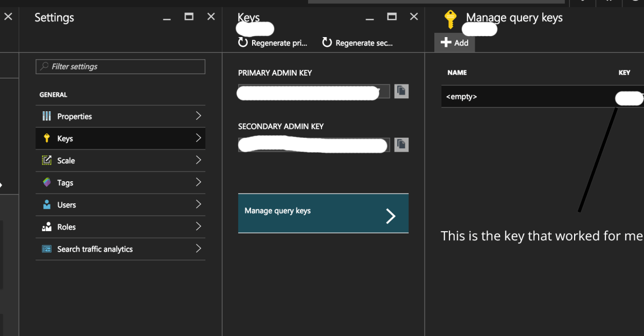Viewport: 644px width, 336px height.
Task: Minimize the Settings blade
Action: point(167,19)
